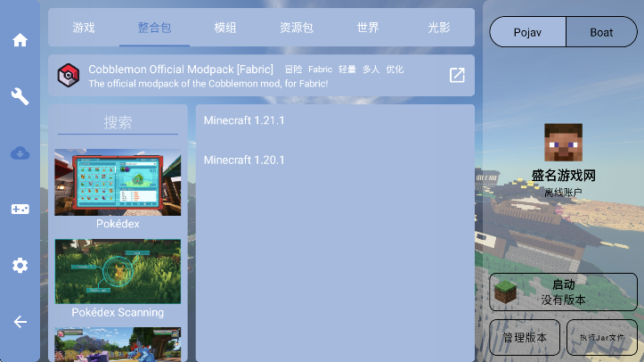
Task: Open the cloud download section icon
Action: tap(20, 153)
